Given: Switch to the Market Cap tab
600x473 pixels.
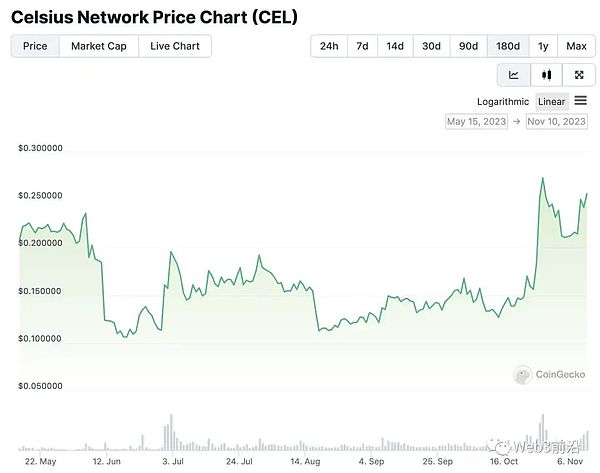Looking at the screenshot, I should [98, 46].
